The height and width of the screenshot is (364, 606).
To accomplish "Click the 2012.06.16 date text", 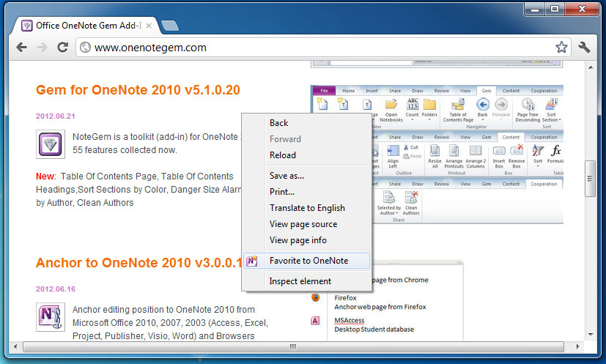I will 56,289.
